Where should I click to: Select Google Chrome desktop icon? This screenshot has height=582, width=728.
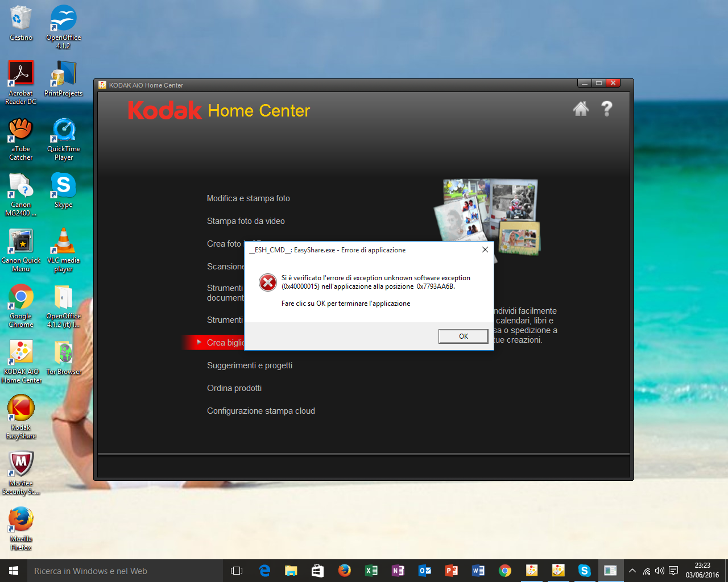[21, 305]
